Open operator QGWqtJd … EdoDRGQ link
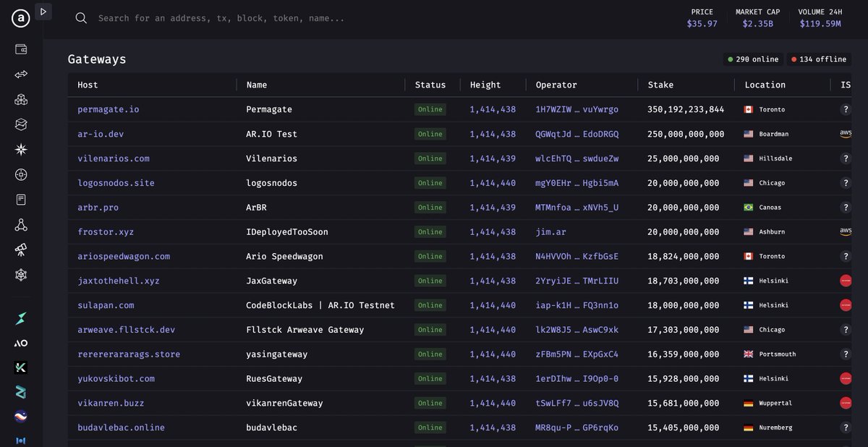 point(577,134)
